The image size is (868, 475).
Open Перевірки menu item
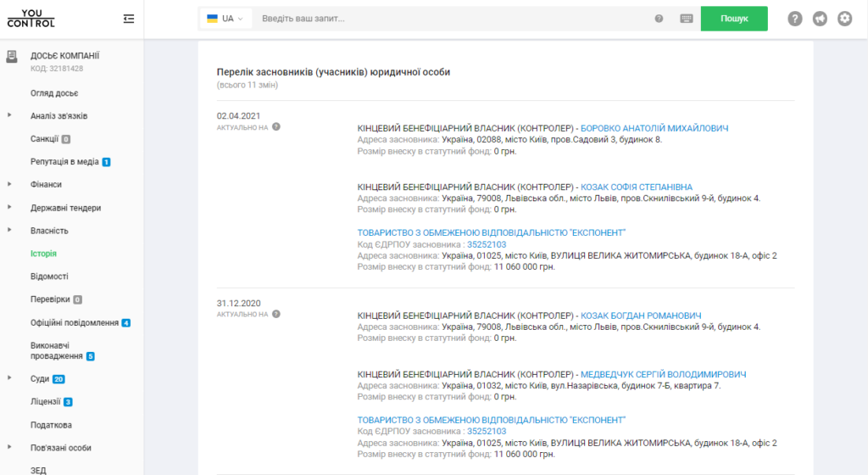pos(50,299)
